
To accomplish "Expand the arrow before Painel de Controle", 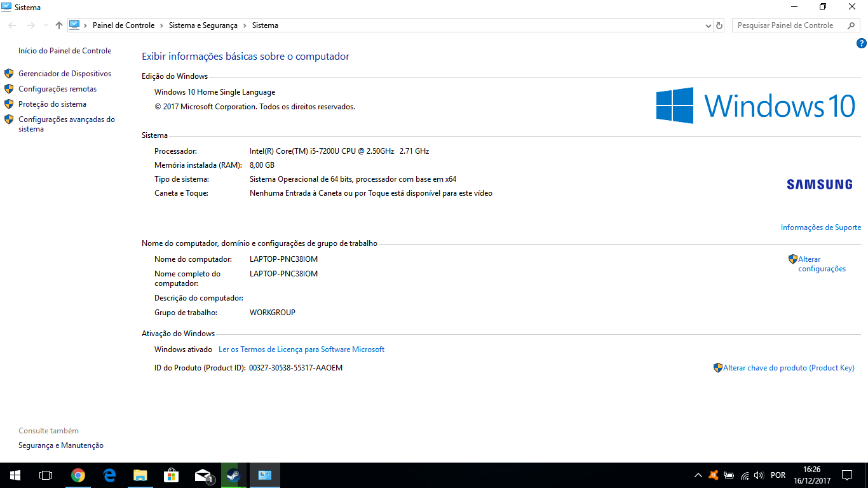I will [86, 25].
